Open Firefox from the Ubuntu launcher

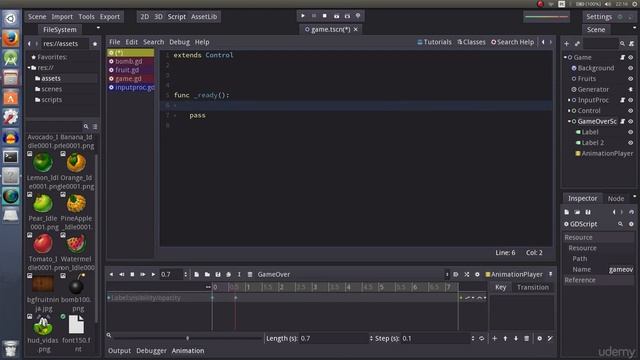point(11,39)
